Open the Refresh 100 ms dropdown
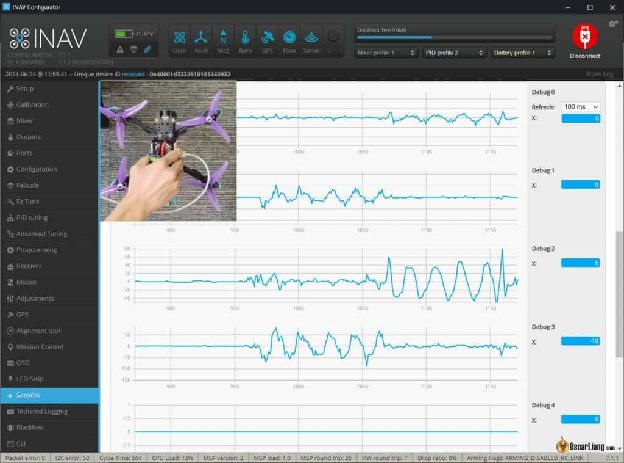Image resolution: width=624 pixels, height=463 pixels. point(581,107)
